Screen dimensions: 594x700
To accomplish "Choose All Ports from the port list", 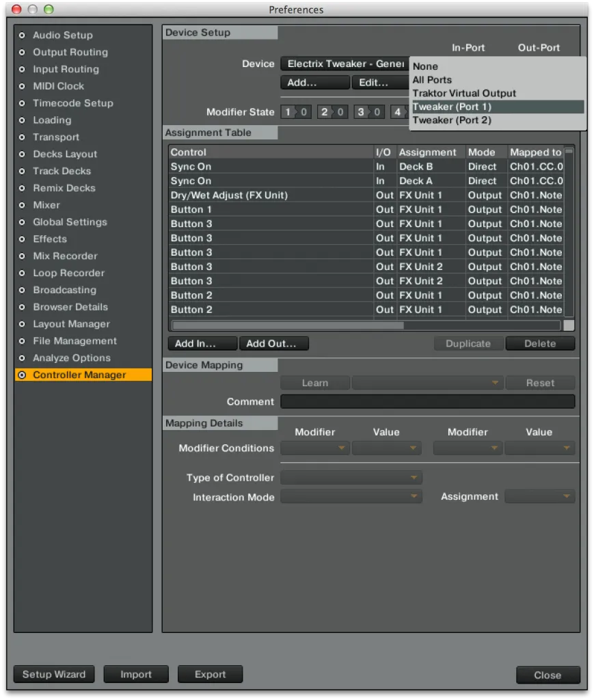I will point(497,80).
